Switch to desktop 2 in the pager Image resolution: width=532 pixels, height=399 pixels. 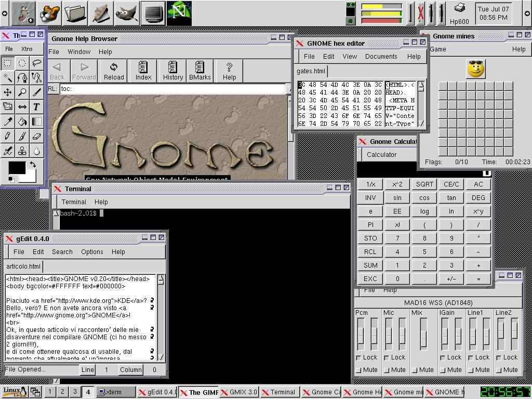pos(62,392)
